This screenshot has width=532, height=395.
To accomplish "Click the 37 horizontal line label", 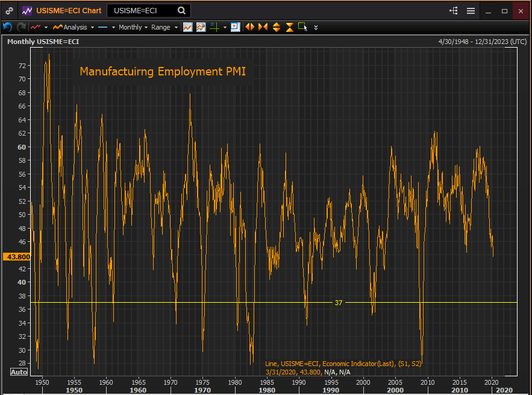I will click(339, 303).
